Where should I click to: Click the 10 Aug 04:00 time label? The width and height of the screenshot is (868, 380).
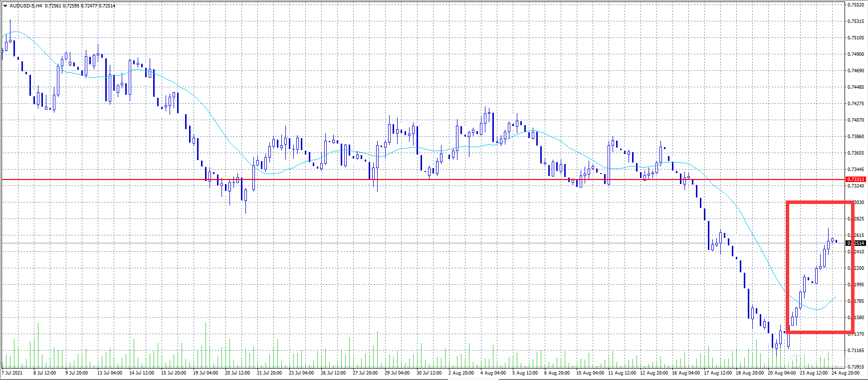coord(590,373)
